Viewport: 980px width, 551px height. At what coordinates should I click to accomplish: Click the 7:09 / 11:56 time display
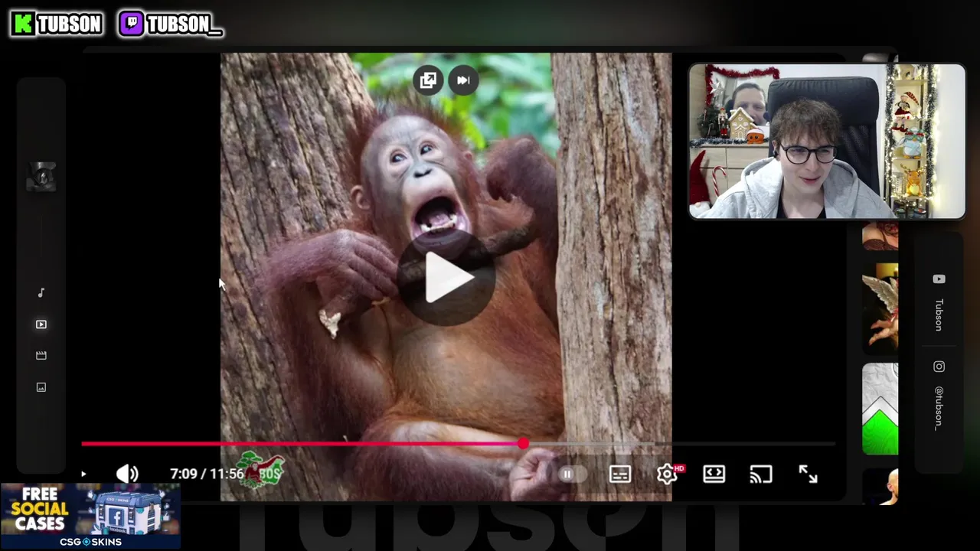pos(207,474)
